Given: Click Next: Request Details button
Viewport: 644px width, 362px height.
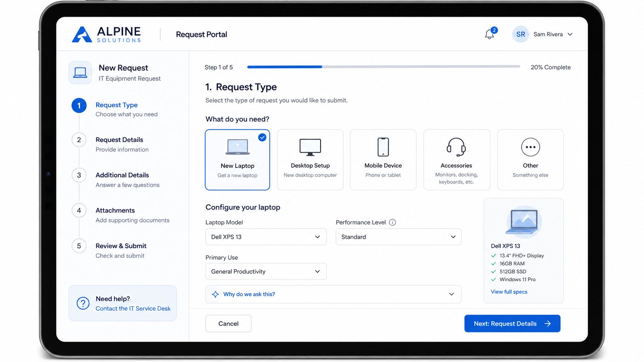Looking at the screenshot, I should [x=512, y=324].
